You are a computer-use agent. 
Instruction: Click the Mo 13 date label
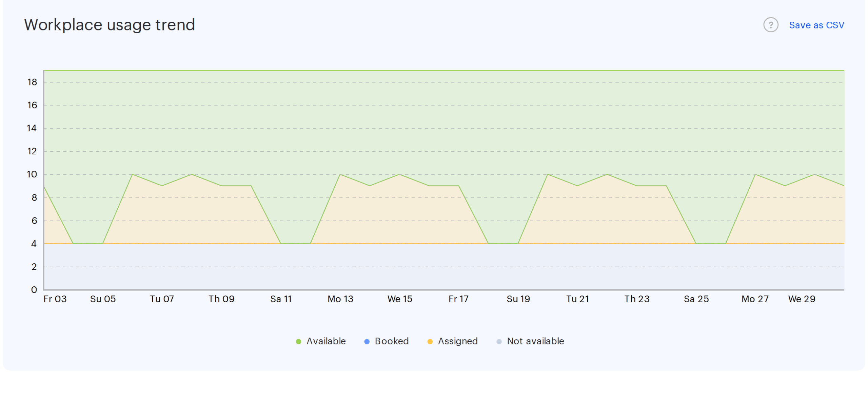pyautogui.click(x=340, y=299)
